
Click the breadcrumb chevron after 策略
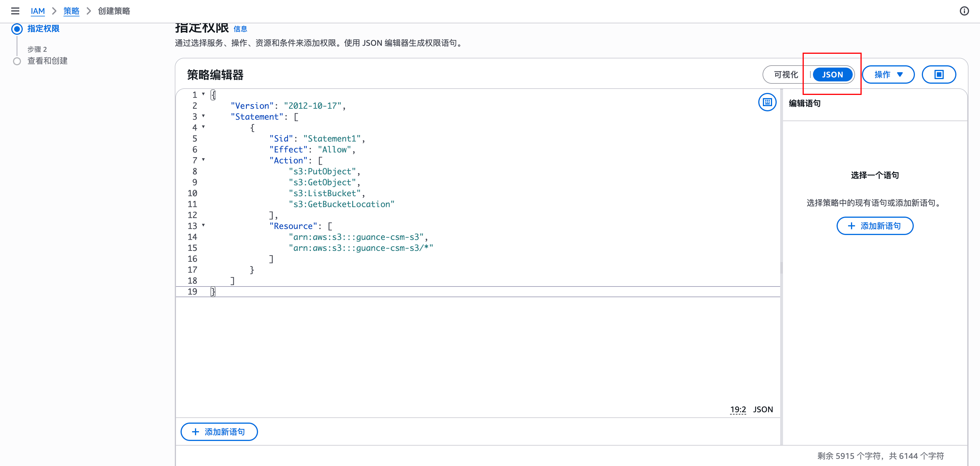89,11
